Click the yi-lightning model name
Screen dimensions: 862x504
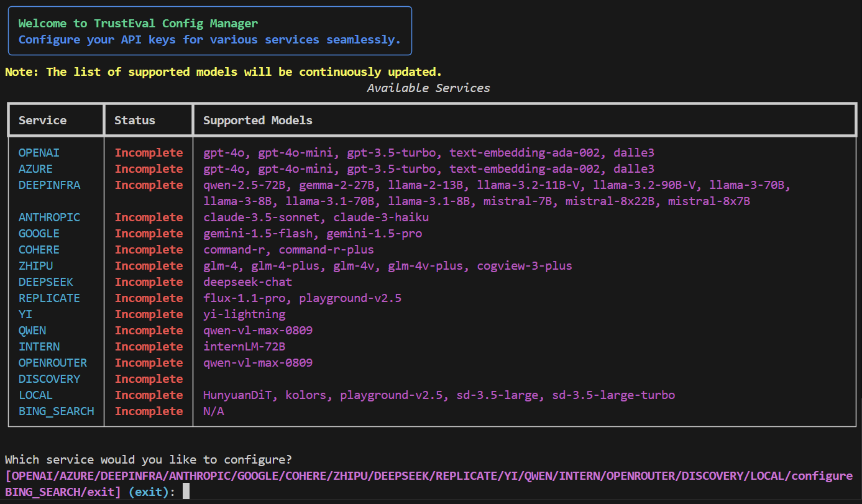244,314
